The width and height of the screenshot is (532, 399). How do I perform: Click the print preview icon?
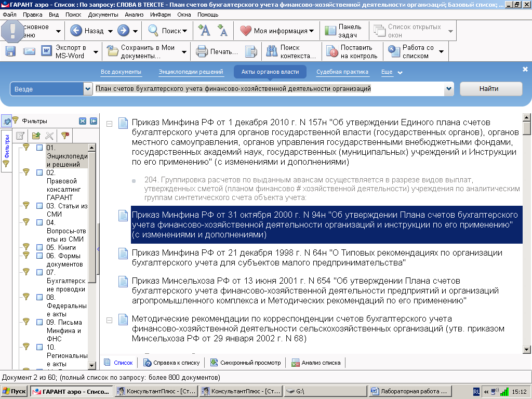coord(251,51)
